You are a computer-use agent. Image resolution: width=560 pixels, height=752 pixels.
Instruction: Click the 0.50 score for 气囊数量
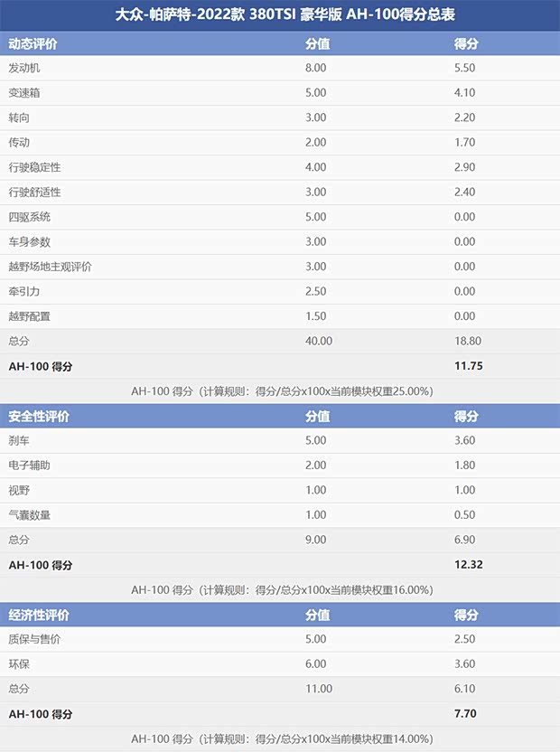click(x=464, y=515)
